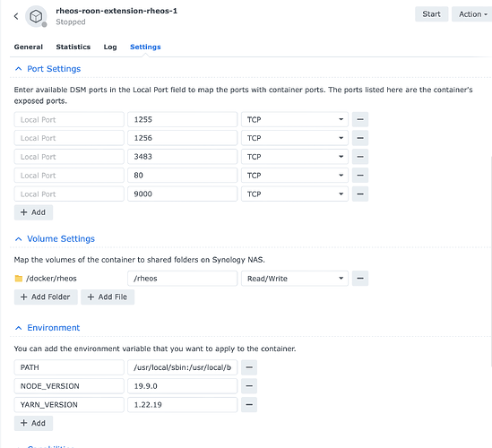This screenshot has width=492, height=448.
Task: Remove the /docker/rheos volume mapping
Action: pyautogui.click(x=360, y=279)
